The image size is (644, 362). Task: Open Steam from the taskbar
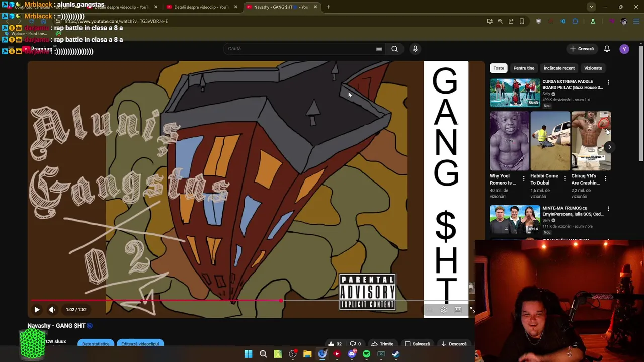click(396, 354)
